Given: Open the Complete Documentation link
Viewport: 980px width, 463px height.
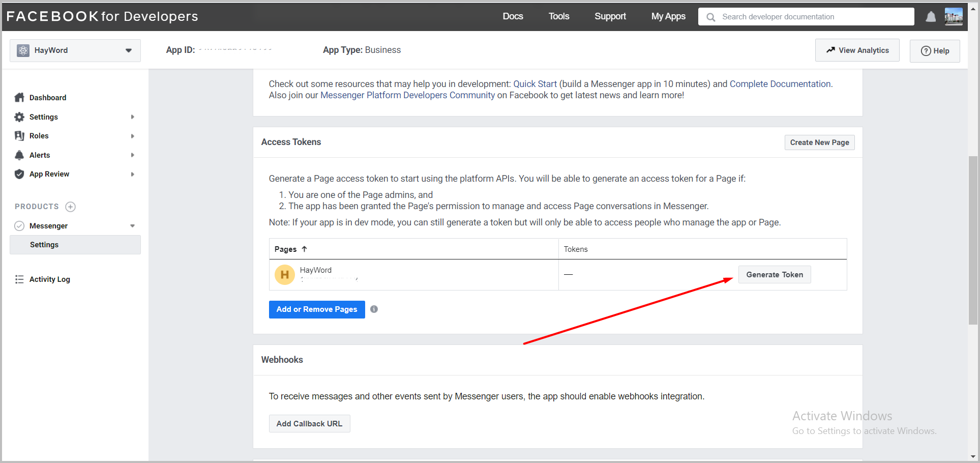Looking at the screenshot, I should 780,84.
